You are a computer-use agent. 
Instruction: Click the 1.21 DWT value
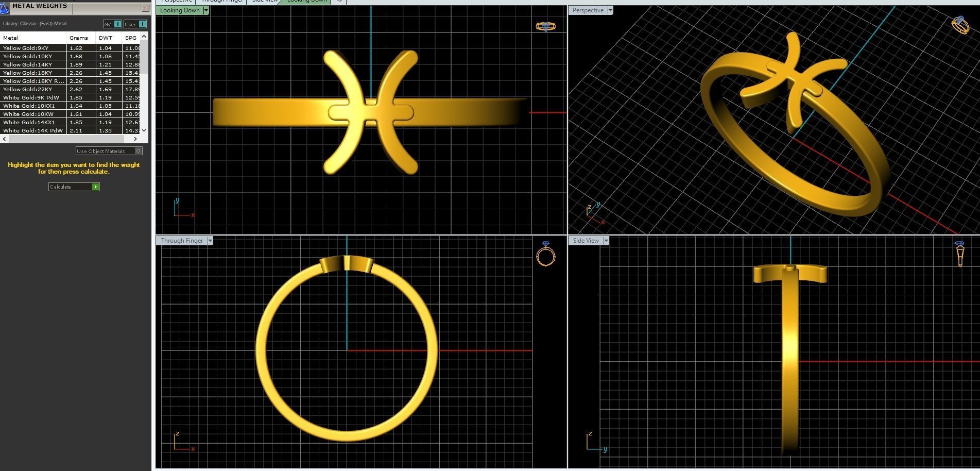click(105, 64)
